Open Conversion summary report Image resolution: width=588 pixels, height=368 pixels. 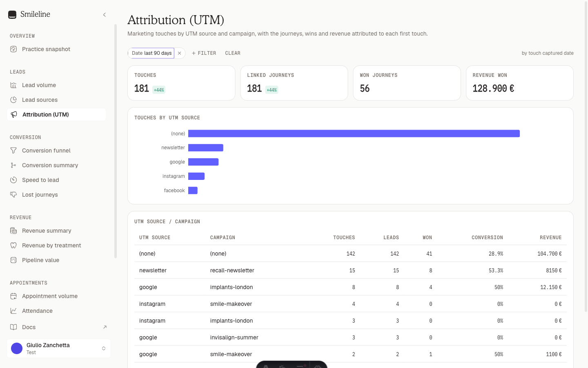(57, 165)
